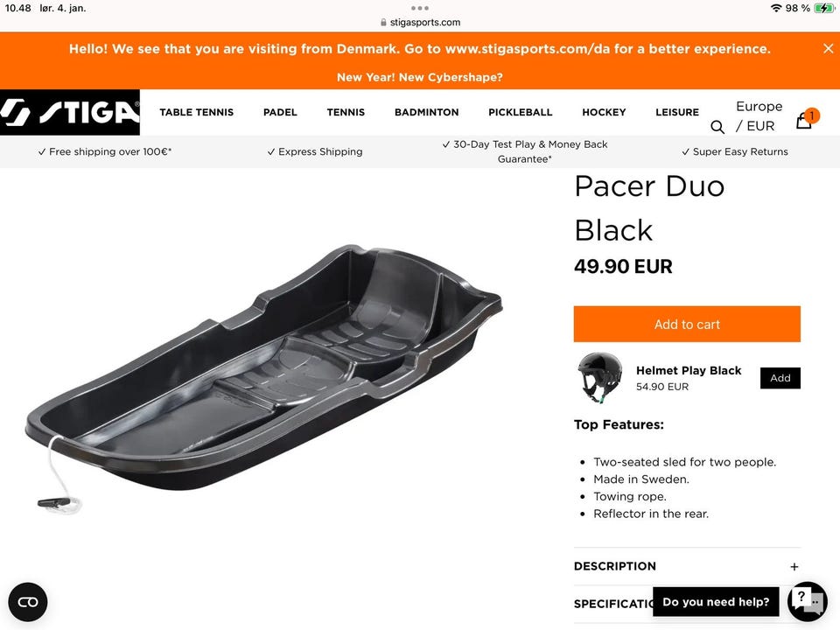Dismiss the orange Denmark banner
This screenshot has width=840, height=630.
[x=829, y=49]
